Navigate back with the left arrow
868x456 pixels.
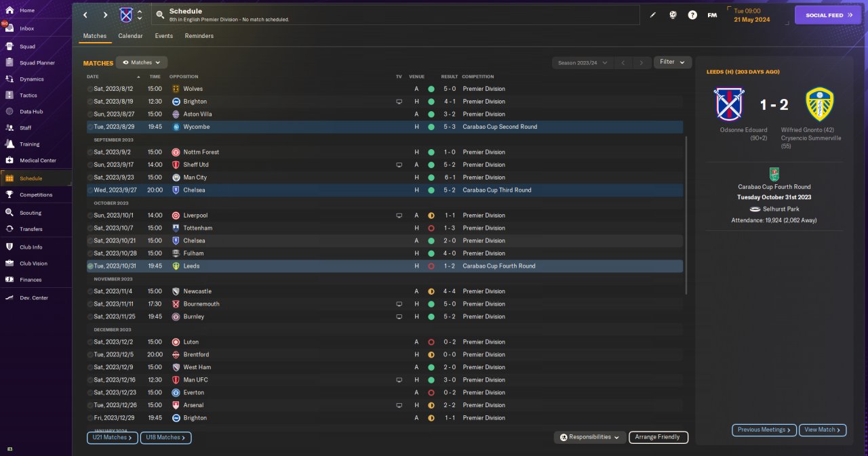coord(85,15)
